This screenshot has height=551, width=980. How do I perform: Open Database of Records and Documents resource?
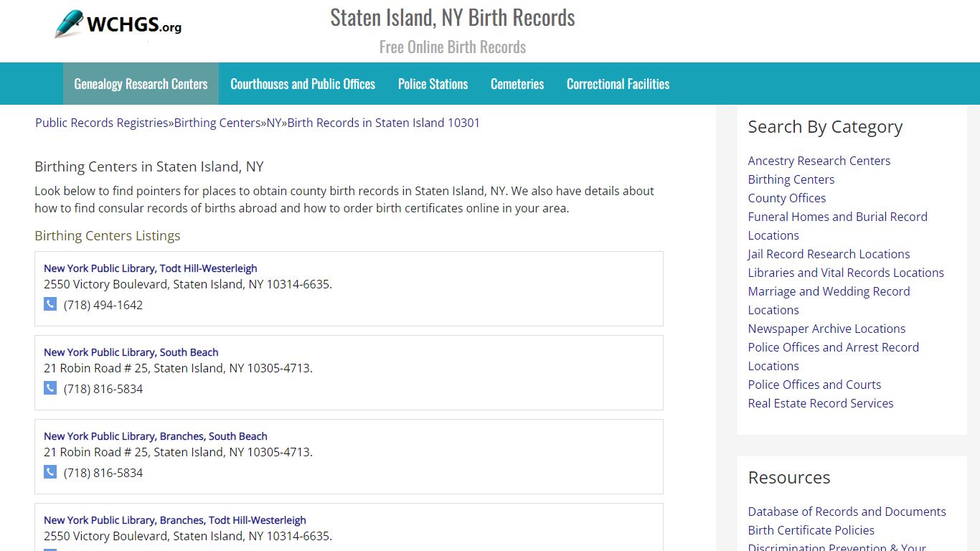[x=847, y=512]
